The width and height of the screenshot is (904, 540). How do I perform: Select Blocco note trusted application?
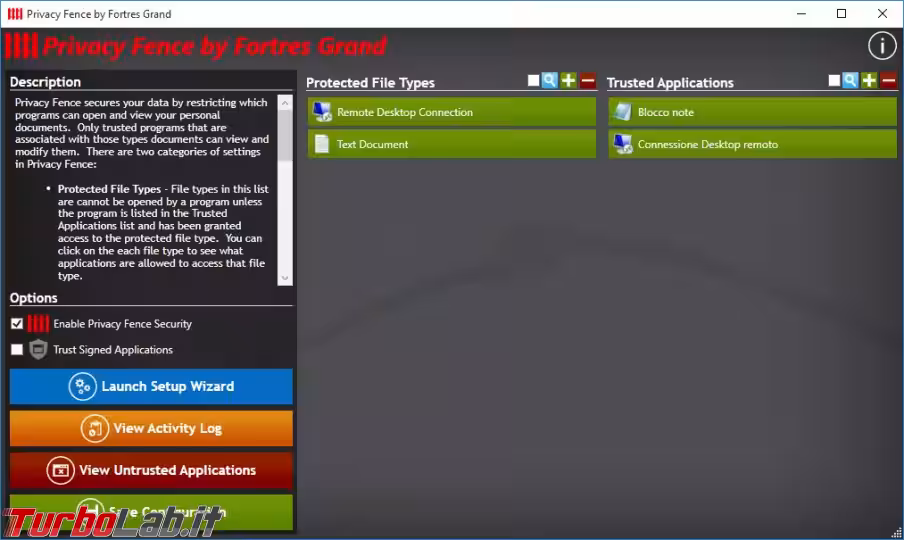752,112
